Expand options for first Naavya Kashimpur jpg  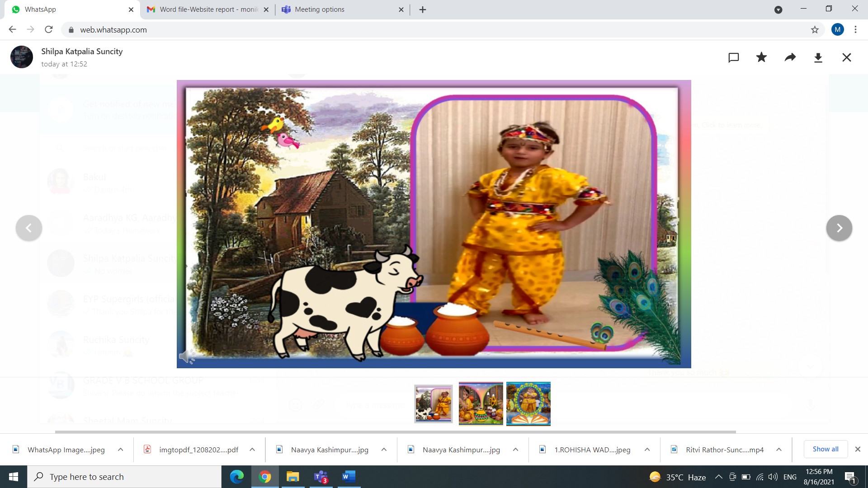click(x=384, y=450)
